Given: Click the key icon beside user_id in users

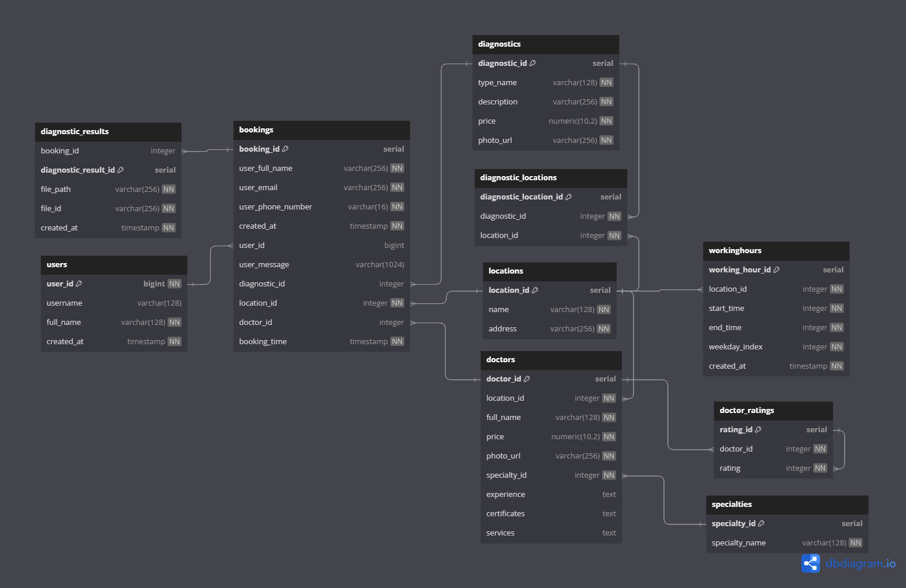Looking at the screenshot, I should tap(79, 284).
